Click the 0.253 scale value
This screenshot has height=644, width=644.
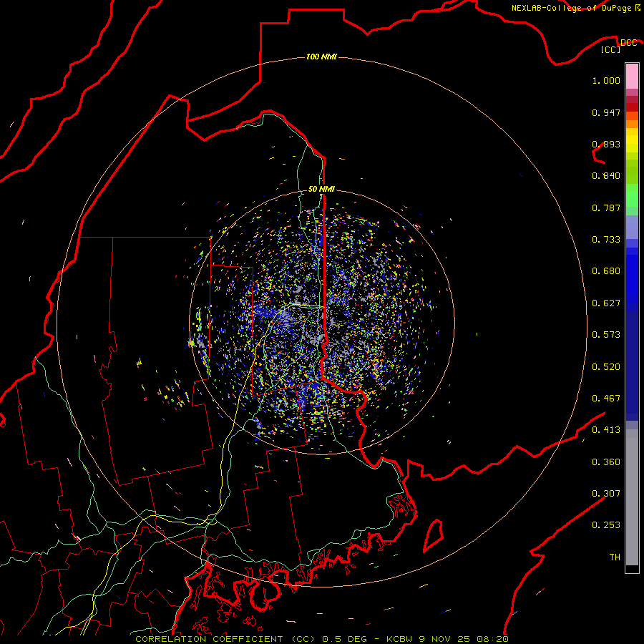(x=606, y=525)
